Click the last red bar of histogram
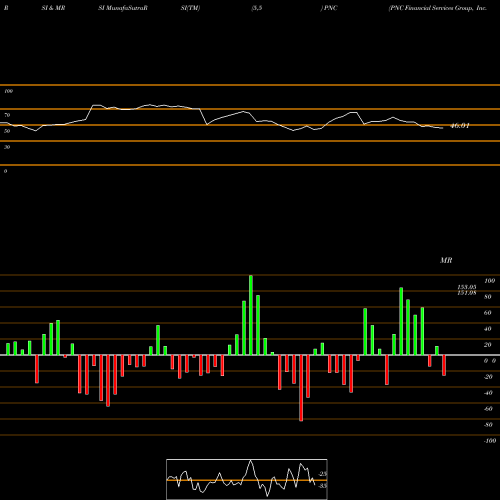Screen dimensions: 500x500 point(444,365)
